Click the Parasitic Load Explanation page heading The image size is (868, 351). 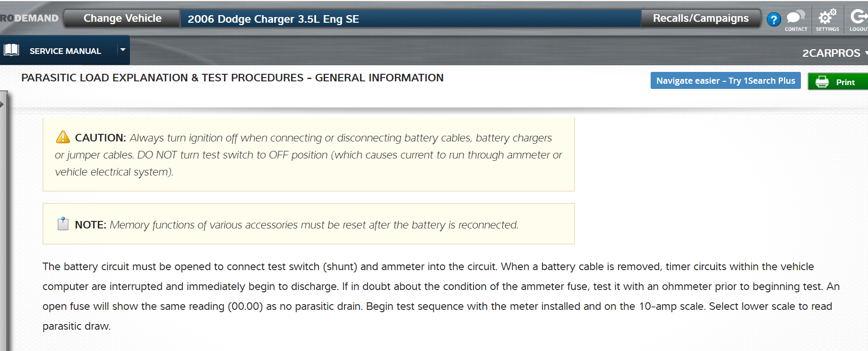click(x=232, y=78)
